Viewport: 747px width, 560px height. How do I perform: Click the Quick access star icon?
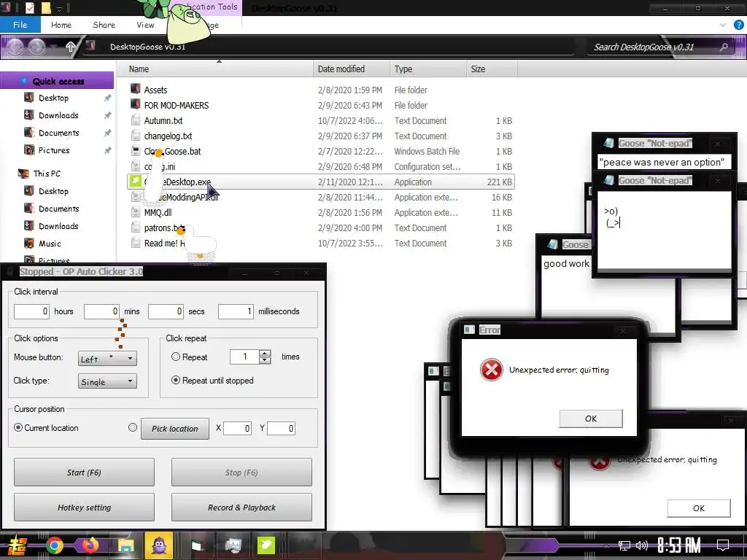click(x=24, y=81)
